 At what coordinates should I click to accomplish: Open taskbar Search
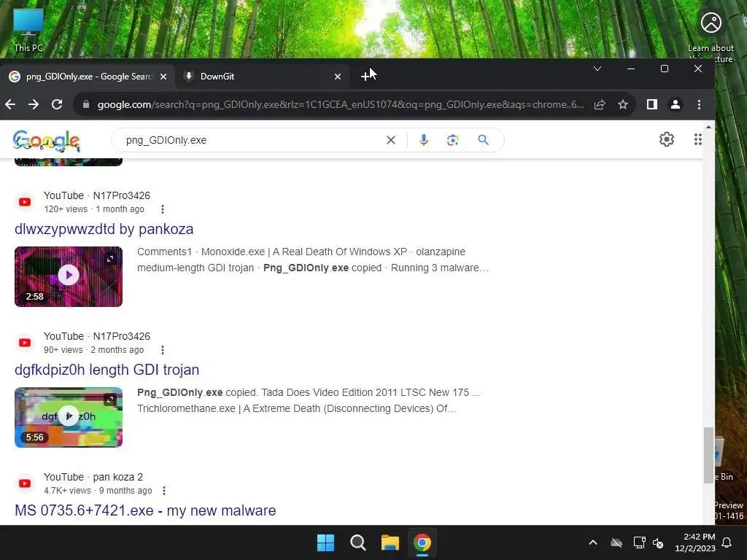tap(357, 542)
